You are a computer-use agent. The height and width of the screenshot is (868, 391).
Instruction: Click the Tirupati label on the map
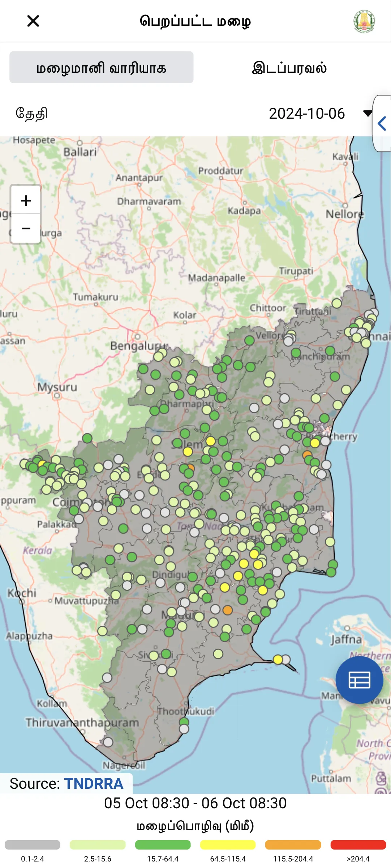pos(296,271)
